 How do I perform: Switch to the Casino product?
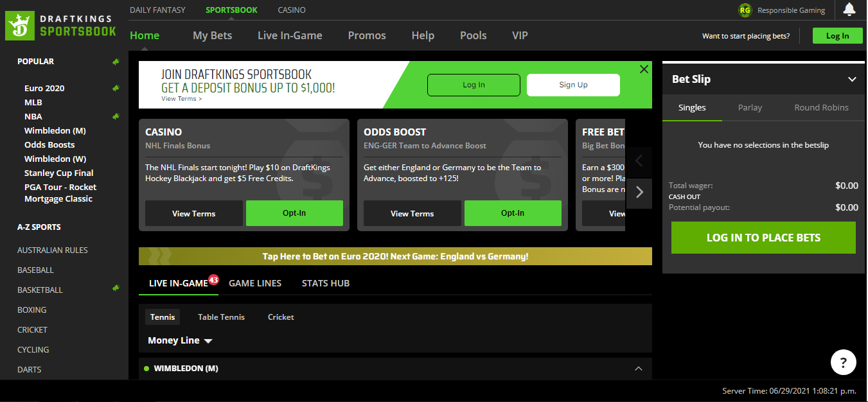(292, 10)
